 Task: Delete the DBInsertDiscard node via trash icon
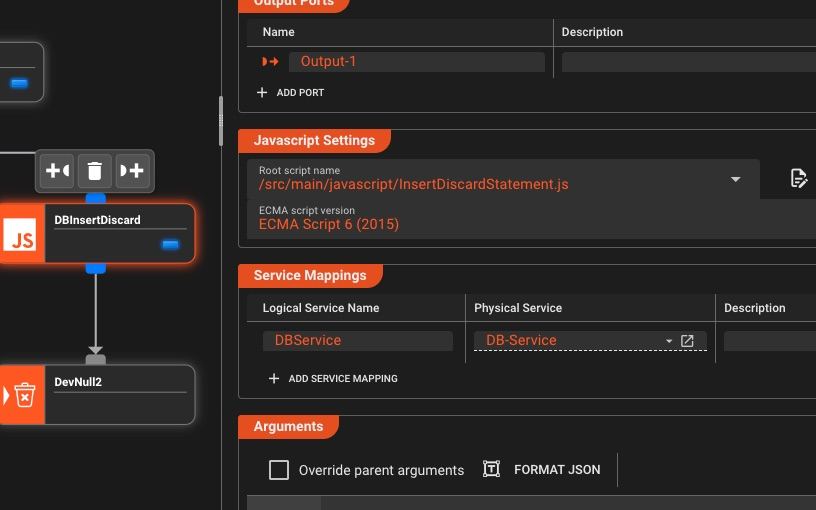(x=95, y=171)
